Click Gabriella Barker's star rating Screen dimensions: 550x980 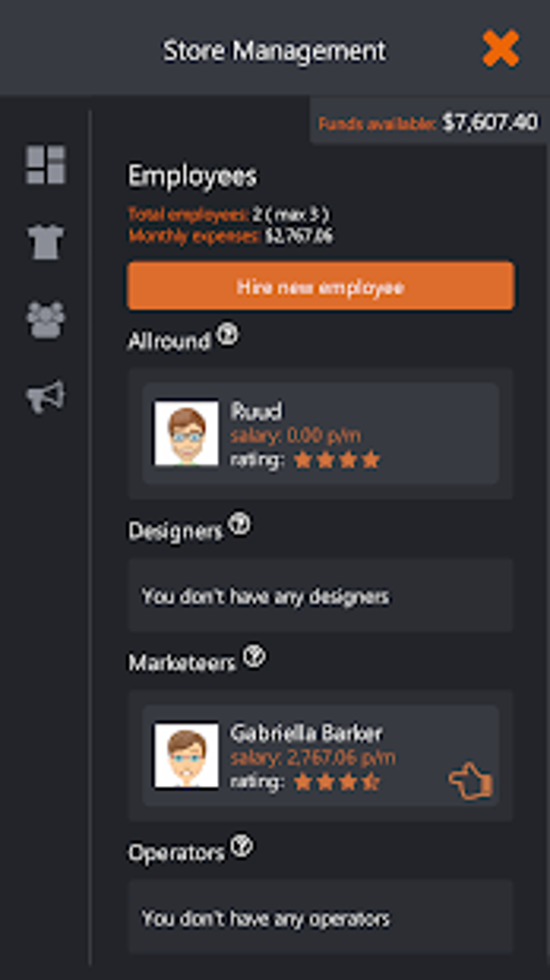click(x=337, y=782)
